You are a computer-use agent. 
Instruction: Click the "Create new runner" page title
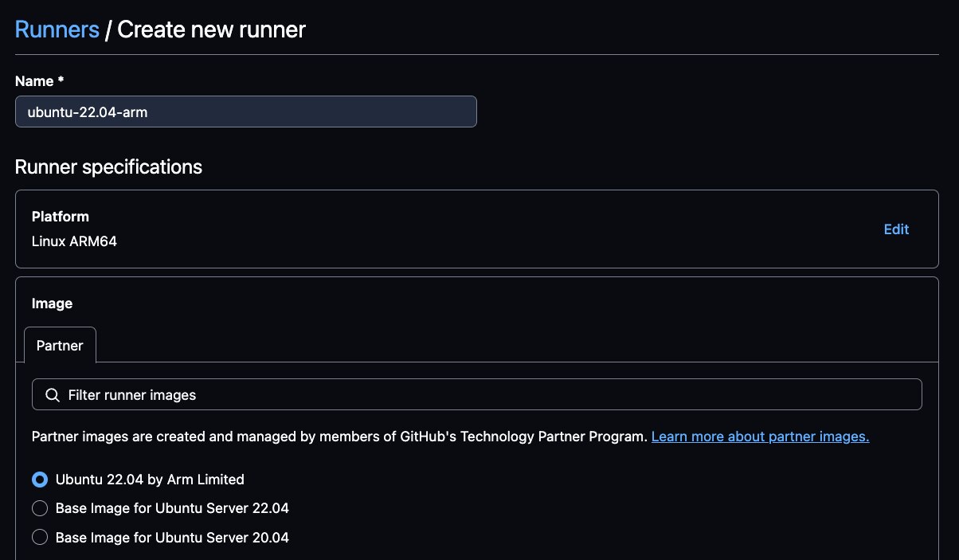pyautogui.click(x=210, y=29)
